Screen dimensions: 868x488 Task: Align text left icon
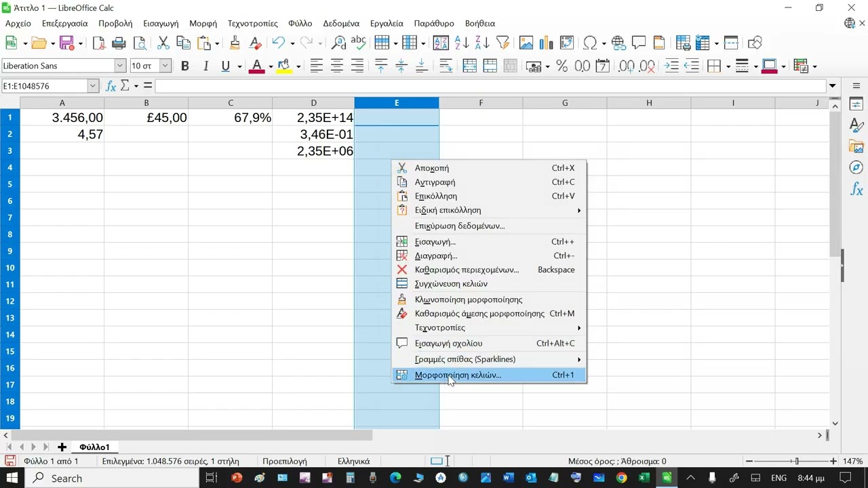click(316, 66)
